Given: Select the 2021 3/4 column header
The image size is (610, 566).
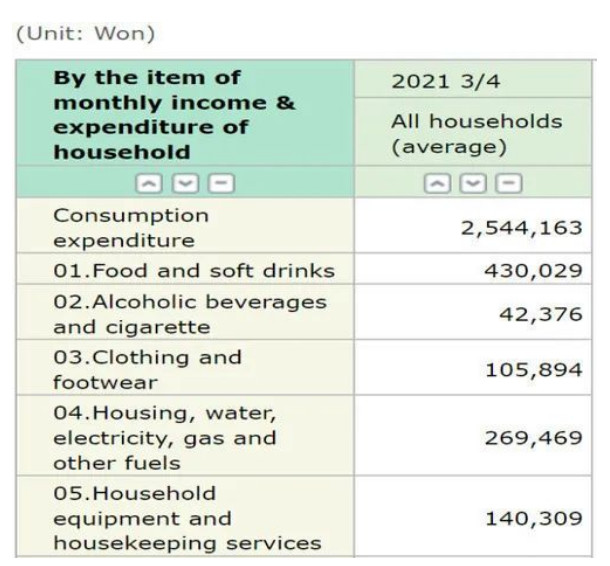Looking at the screenshot, I should (473, 79).
